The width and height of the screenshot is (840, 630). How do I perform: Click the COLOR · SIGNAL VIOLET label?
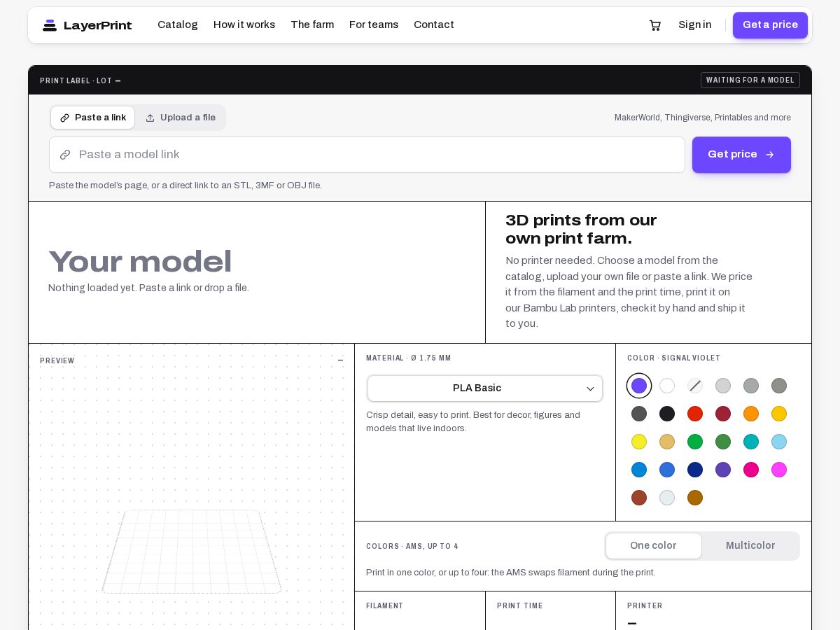674,358
